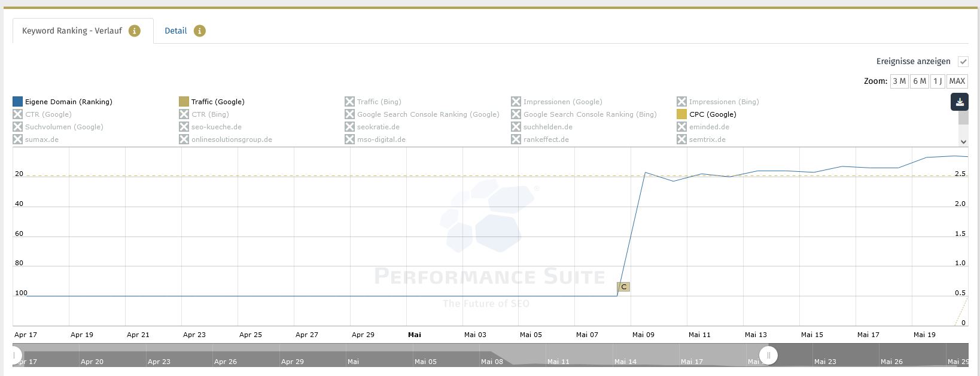This screenshot has width=980, height=376.
Task: Download the chart via export icon
Action: (x=960, y=102)
